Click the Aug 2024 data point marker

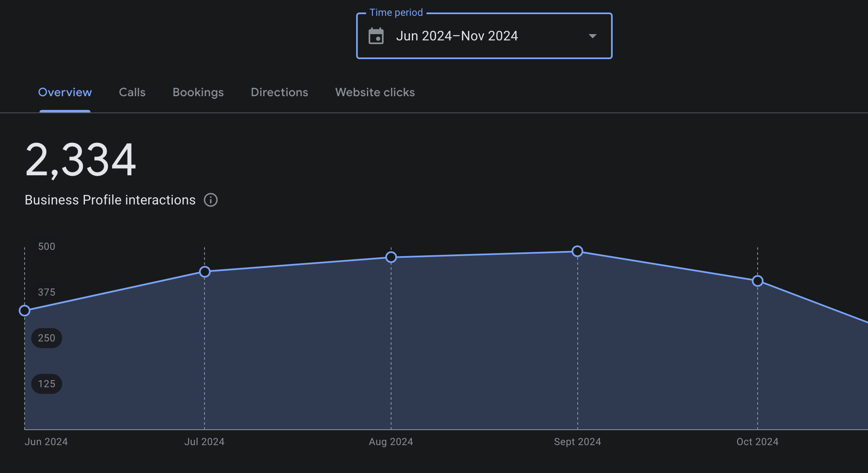tap(391, 257)
